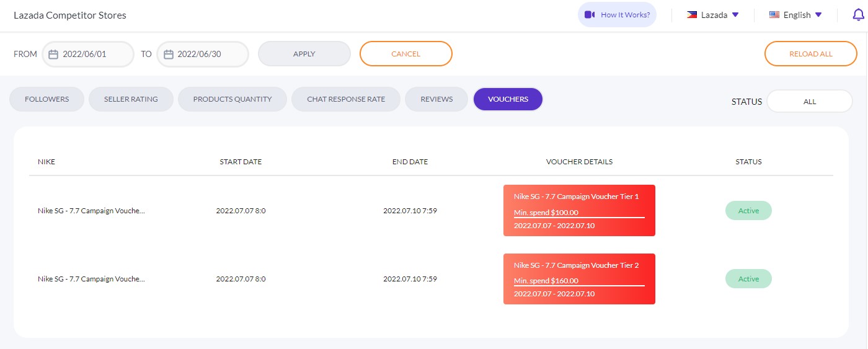Open the notification bell
Image resolution: width=868 pixels, height=349 pixels.
859,15
